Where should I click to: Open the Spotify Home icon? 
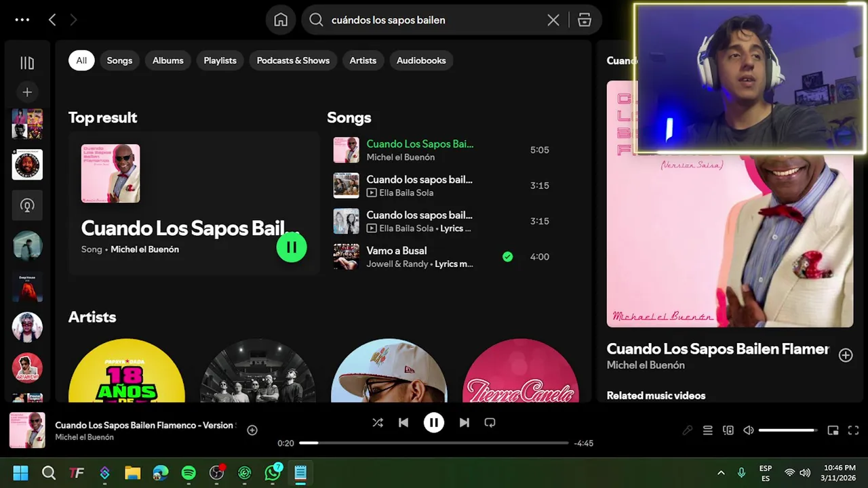click(281, 20)
